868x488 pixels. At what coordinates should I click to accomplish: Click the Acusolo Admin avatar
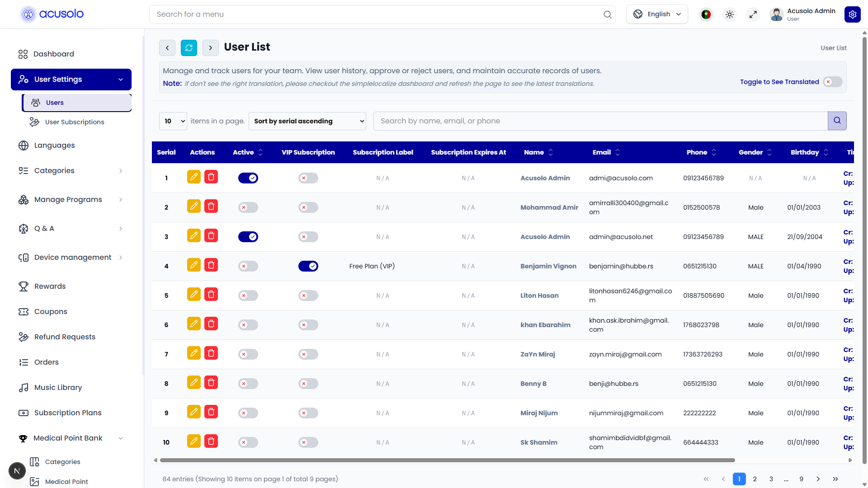(x=777, y=14)
